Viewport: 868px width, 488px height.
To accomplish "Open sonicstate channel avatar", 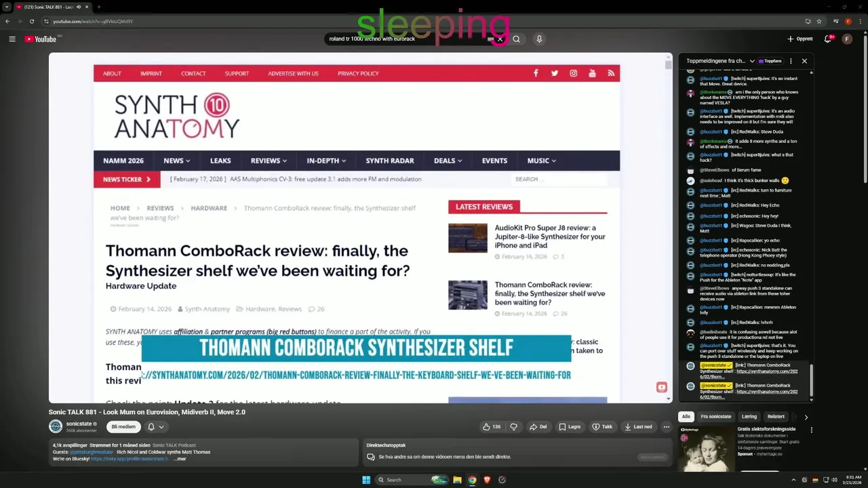I will tap(55, 426).
